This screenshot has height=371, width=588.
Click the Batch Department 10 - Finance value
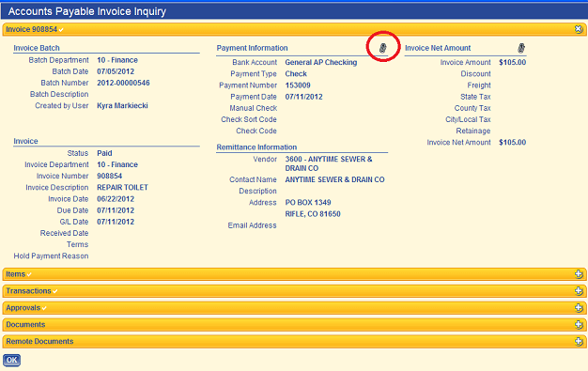coord(117,60)
